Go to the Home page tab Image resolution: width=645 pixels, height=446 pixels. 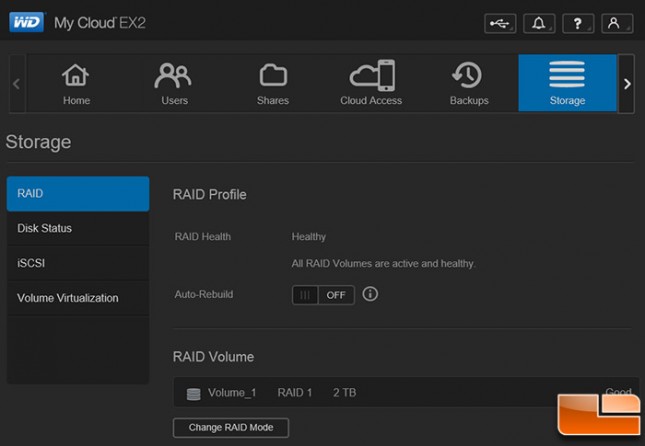(76, 84)
